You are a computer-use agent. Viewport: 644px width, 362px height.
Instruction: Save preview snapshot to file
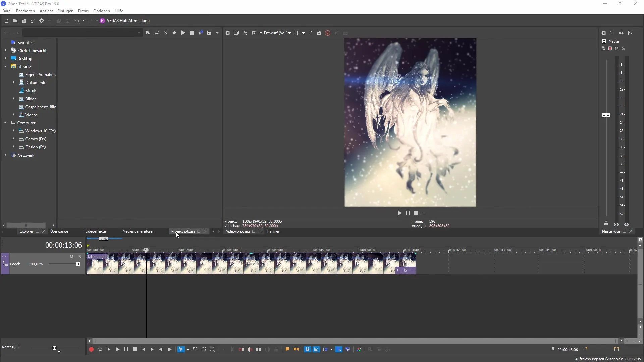319,33
